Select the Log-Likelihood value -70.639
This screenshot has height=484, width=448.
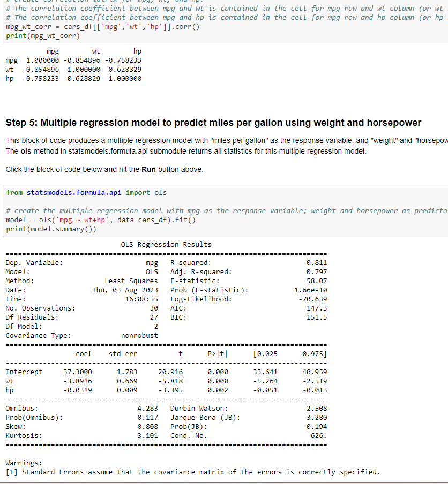pos(312,299)
